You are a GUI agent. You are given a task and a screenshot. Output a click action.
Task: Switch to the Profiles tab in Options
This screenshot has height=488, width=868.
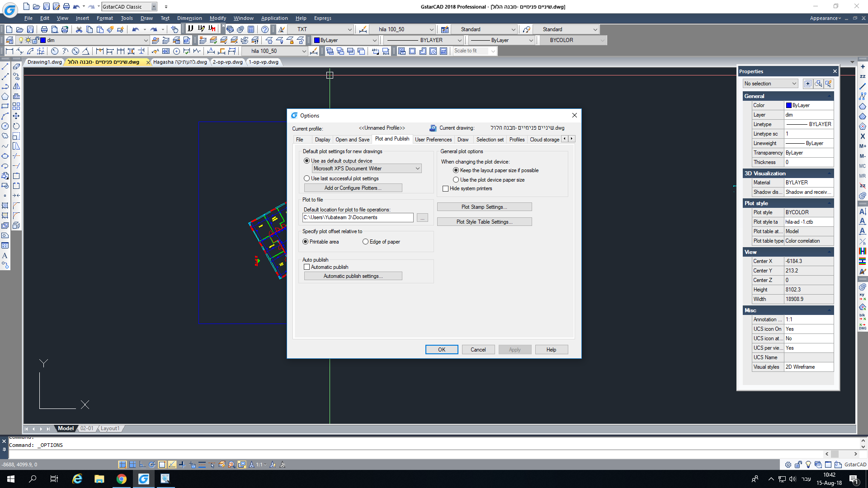(517, 140)
